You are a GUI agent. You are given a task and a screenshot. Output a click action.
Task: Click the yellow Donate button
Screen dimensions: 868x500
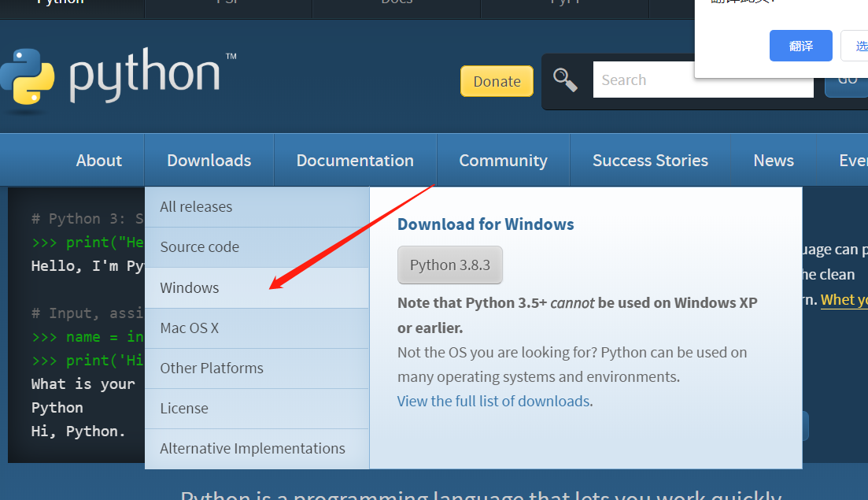(x=497, y=81)
